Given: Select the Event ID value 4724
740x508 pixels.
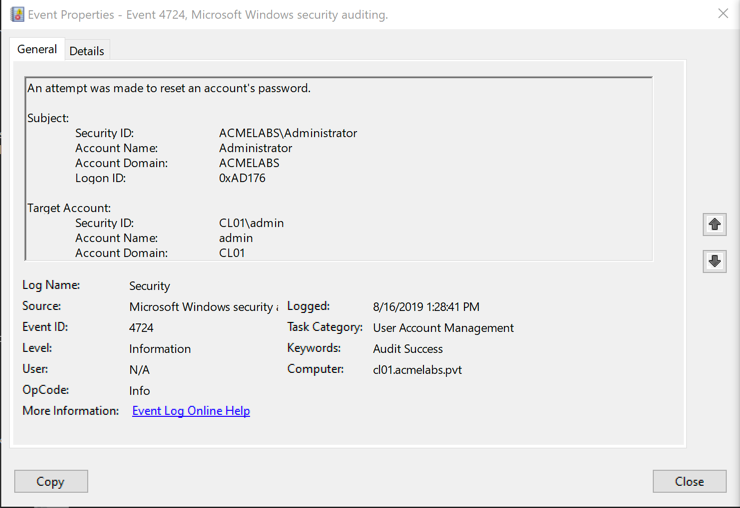Looking at the screenshot, I should tap(142, 328).
